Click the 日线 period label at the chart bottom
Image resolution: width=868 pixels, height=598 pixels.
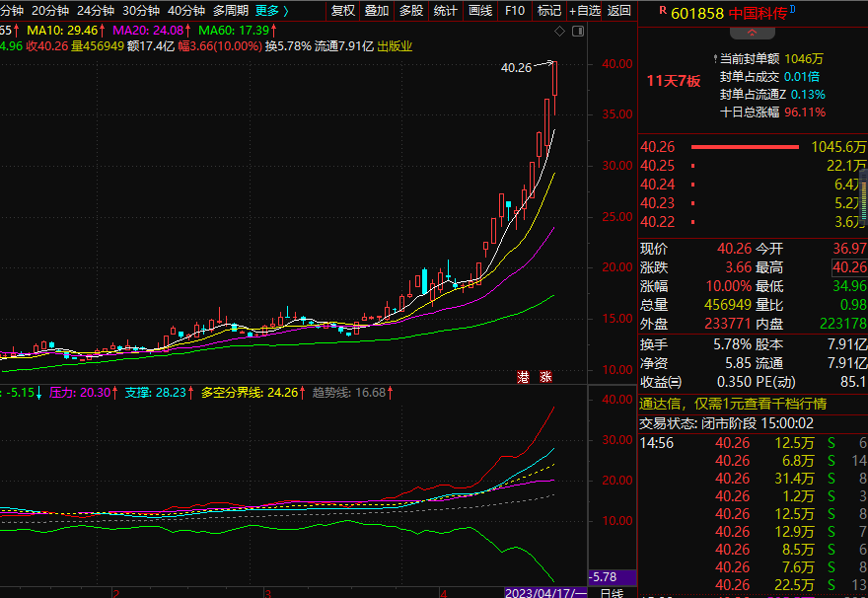tap(612, 592)
